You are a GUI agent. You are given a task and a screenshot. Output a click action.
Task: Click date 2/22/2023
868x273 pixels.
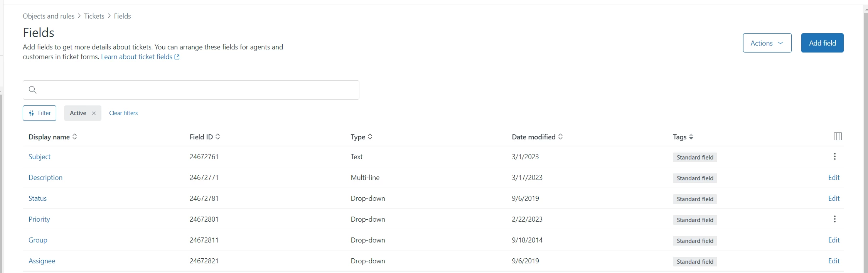[x=527, y=219]
